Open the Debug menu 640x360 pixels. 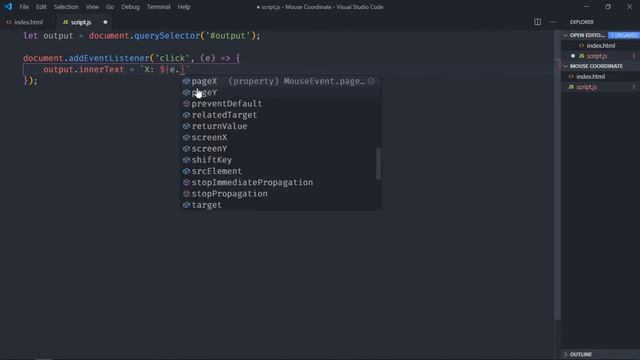click(x=130, y=7)
